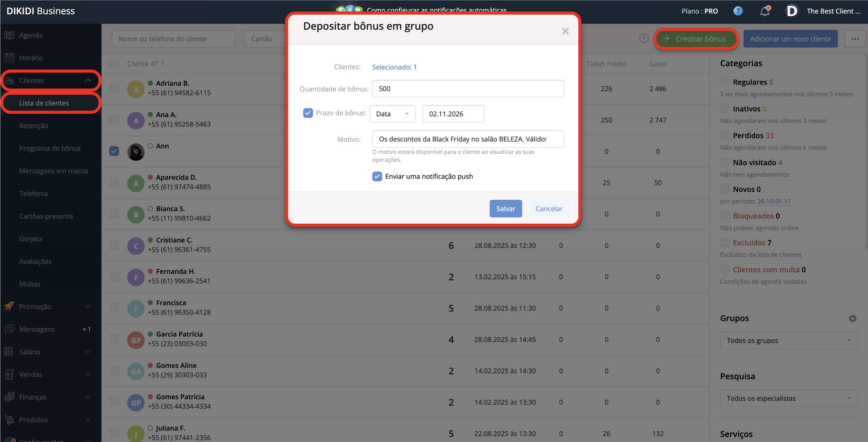Click Ann's profile photo avatar

136,151
